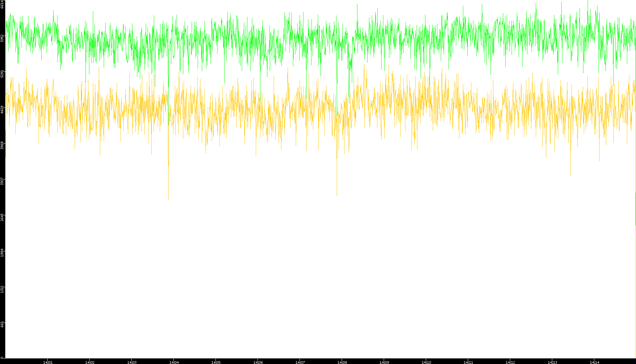
Task: Select the 14:06 timestamp label
Action: click(258, 362)
